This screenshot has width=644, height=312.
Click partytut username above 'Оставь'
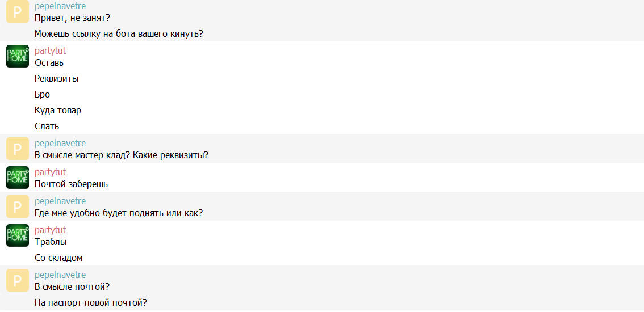click(50, 51)
